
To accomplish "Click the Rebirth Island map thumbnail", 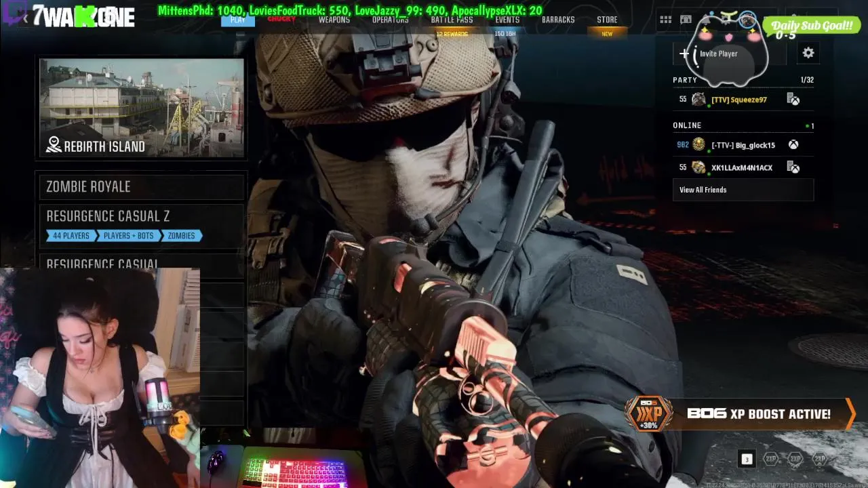I will point(142,108).
